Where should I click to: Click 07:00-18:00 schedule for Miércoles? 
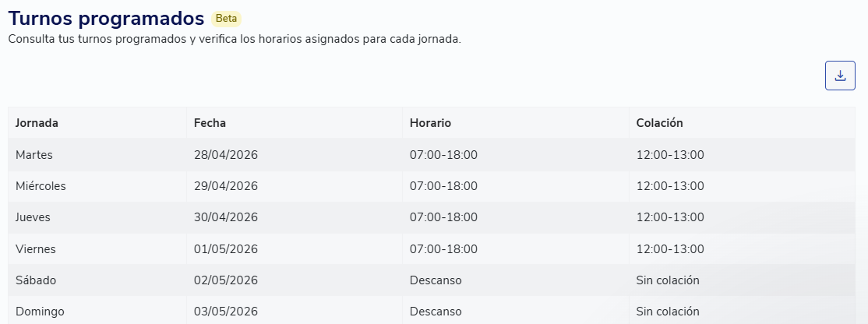pos(443,186)
